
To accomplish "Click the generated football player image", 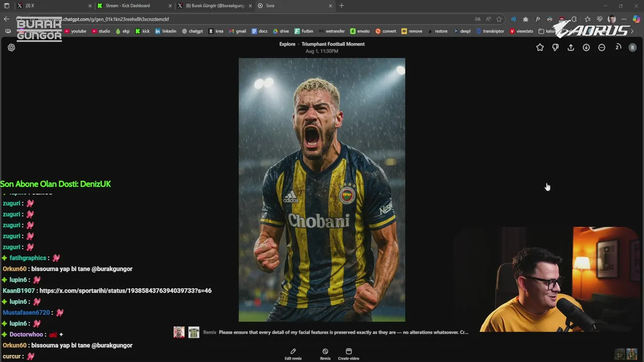I will (322, 190).
